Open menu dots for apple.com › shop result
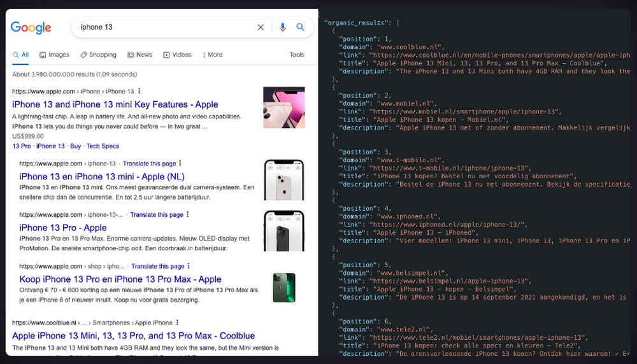637x364 pixels. [189, 266]
